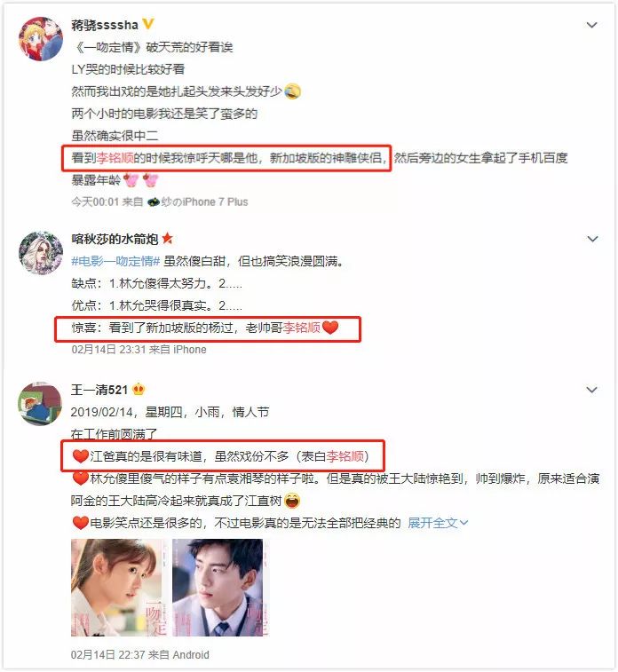Click the crying-laugh emoji in first post
The width and height of the screenshot is (618, 672).
pos(292,91)
